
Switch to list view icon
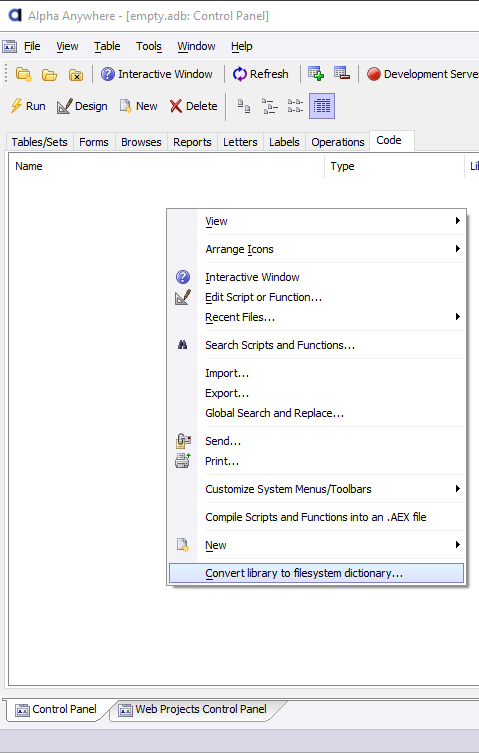point(295,106)
